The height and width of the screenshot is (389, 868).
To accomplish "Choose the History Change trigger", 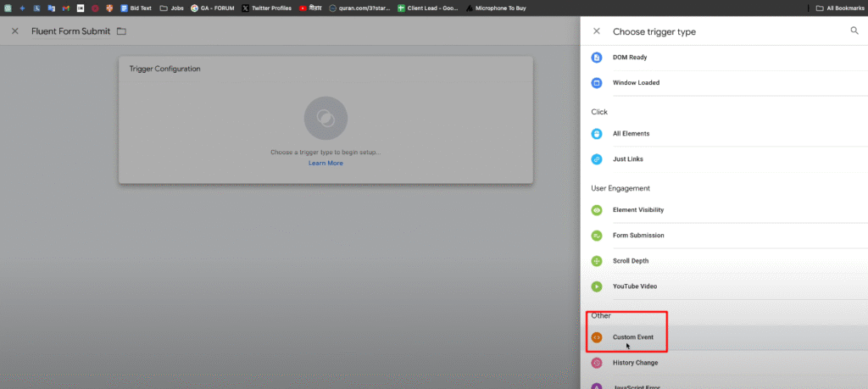I will point(635,363).
